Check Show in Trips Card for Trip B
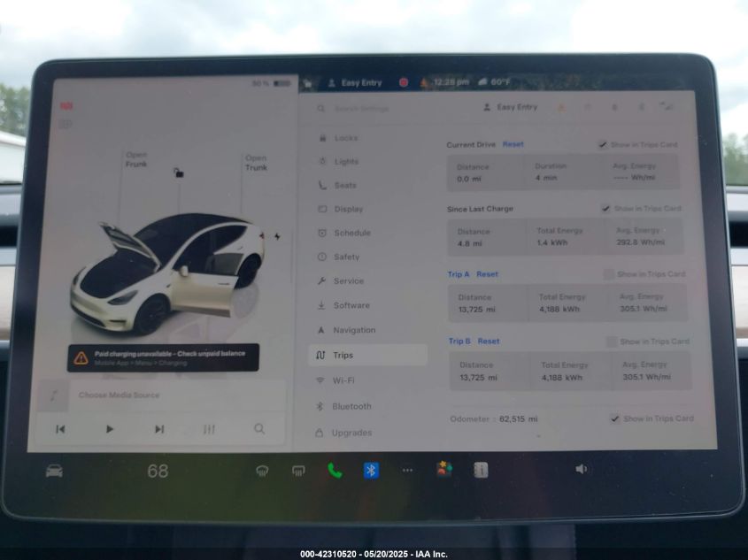 [x=612, y=341]
